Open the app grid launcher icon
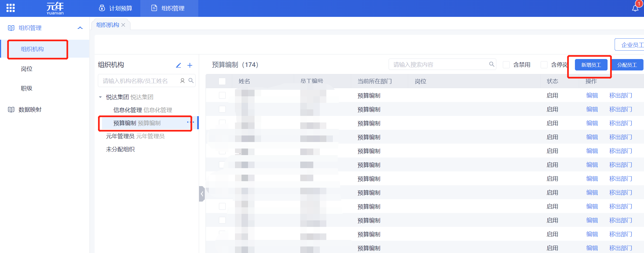Viewport: 644px width, 253px height. click(x=11, y=8)
